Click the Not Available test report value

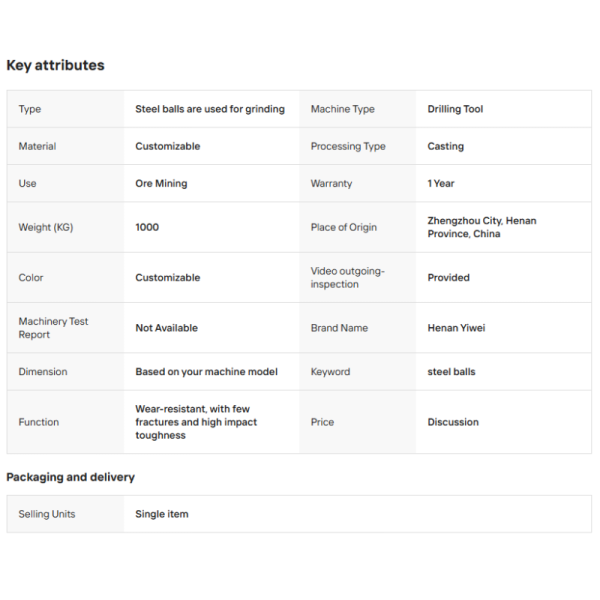[167, 328]
